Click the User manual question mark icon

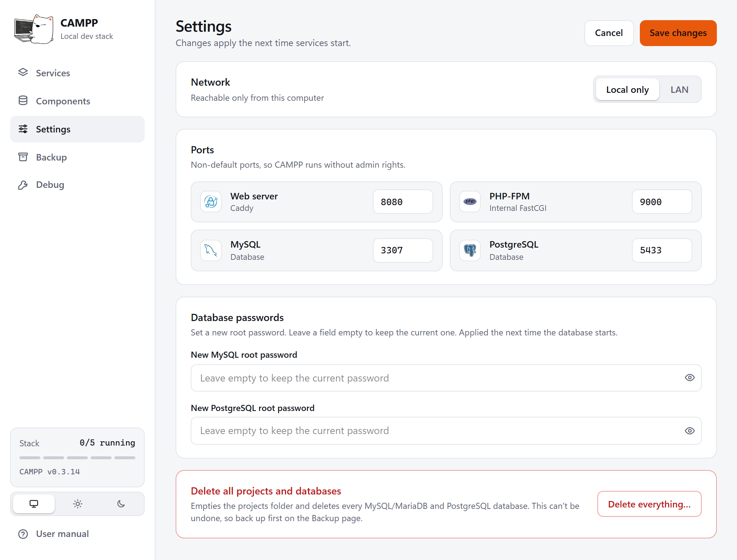pos(23,534)
